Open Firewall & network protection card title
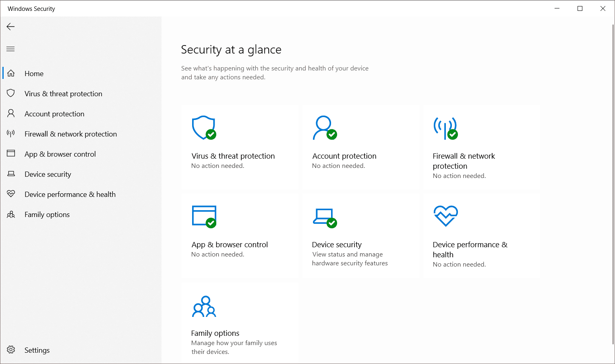Image resolution: width=615 pixels, height=364 pixels. [x=464, y=161]
